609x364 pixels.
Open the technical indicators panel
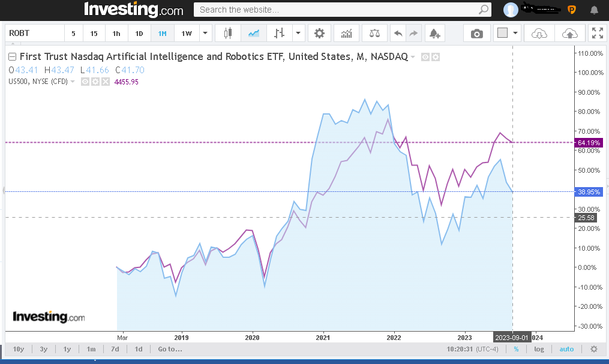[x=346, y=33]
